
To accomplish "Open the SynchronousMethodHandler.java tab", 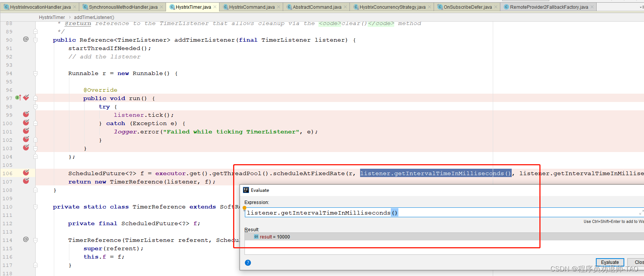I will (x=123, y=7).
